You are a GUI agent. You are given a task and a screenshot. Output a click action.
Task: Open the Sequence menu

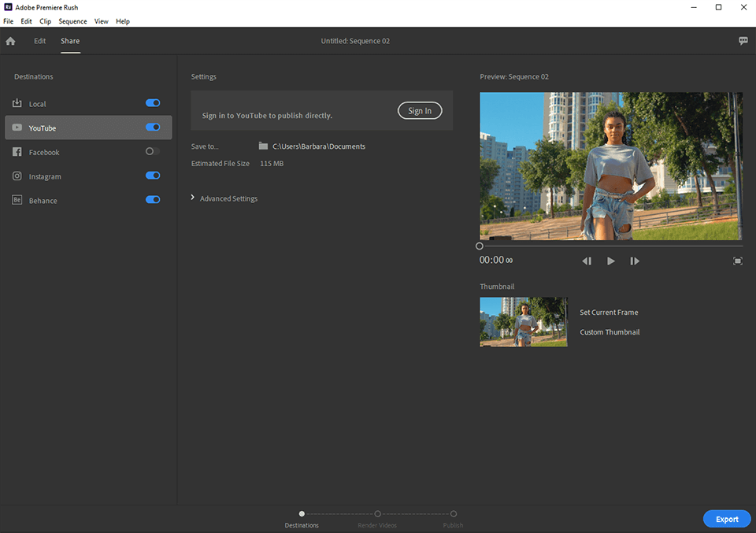(72, 21)
